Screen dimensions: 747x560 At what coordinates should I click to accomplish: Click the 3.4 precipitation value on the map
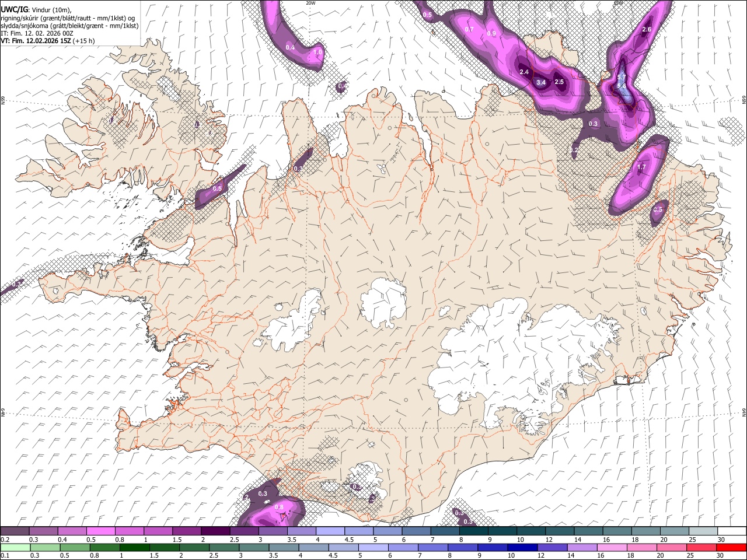pos(541,82)
